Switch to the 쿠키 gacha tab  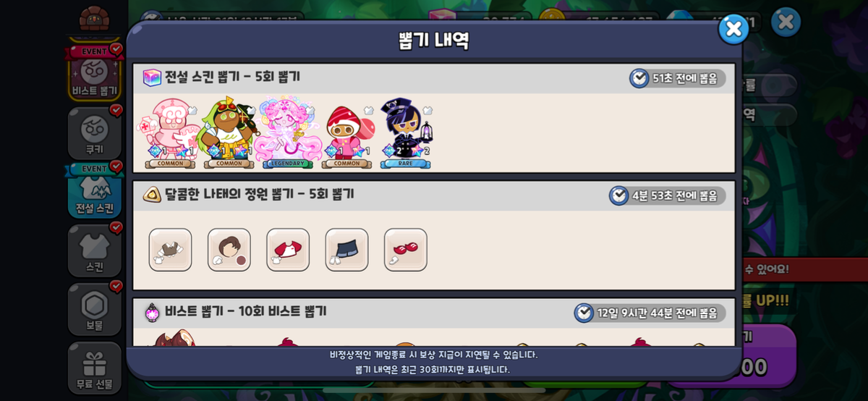pyautogui.click(x=95, y=133)
